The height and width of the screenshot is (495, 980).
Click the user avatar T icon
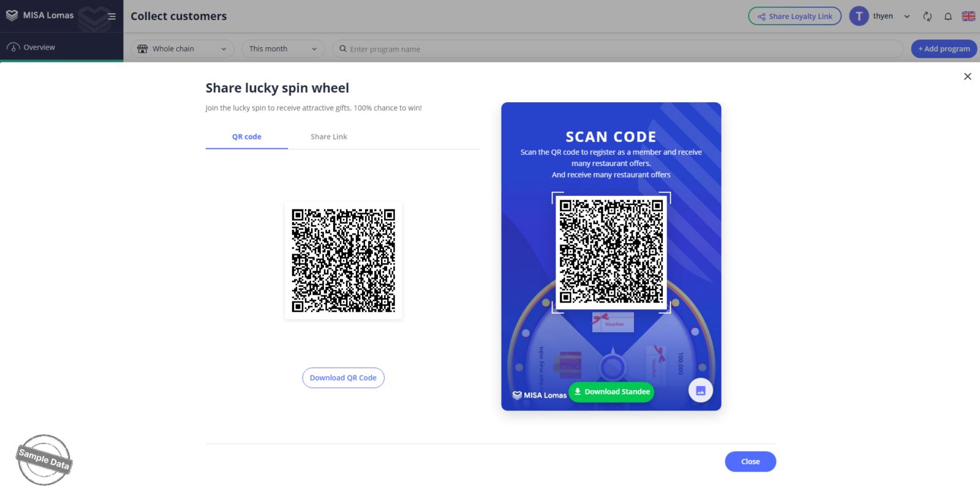pyautogui.click(x=859, y=17)
